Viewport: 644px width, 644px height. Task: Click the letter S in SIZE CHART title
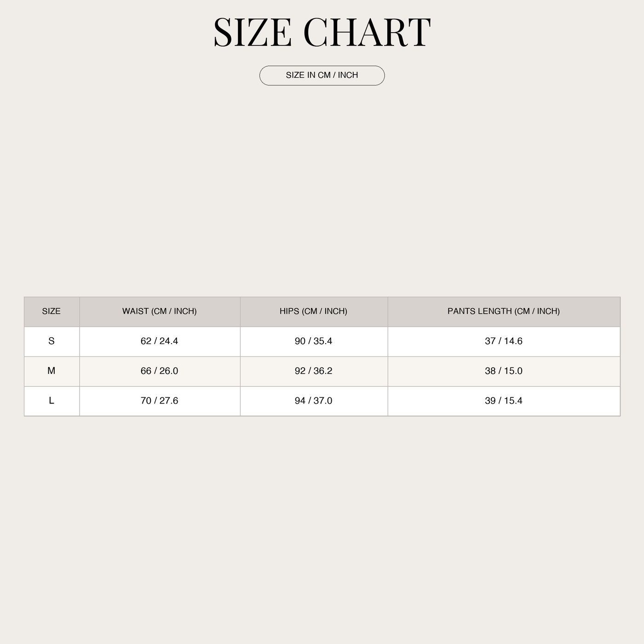[x=223, y=32]
